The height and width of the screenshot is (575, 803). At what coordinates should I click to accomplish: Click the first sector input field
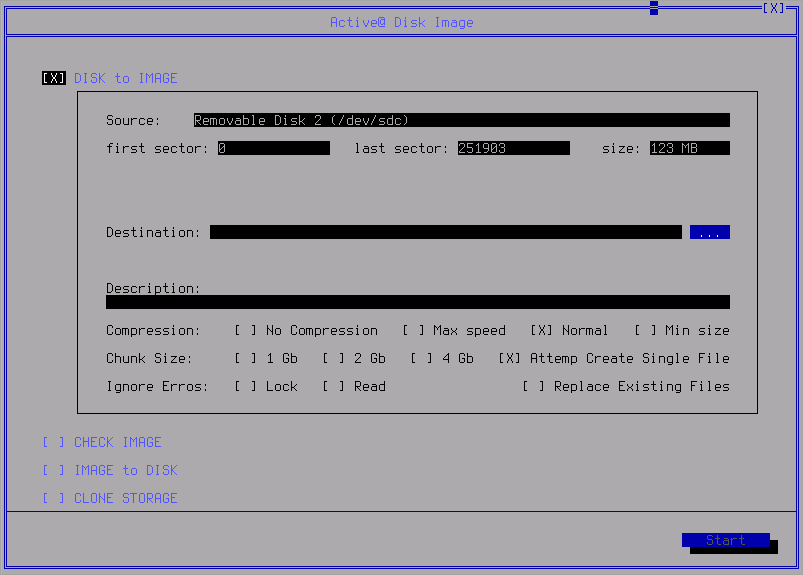tap(273, 148)
